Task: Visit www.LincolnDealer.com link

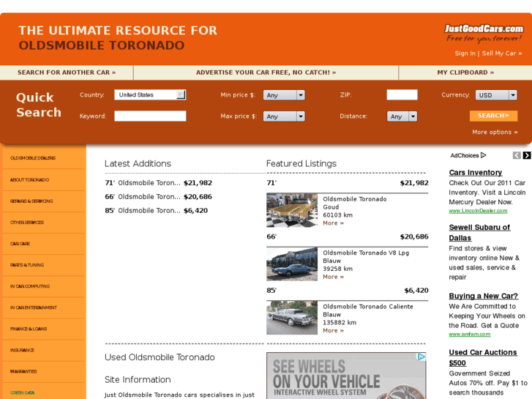Action: (478, 211)
